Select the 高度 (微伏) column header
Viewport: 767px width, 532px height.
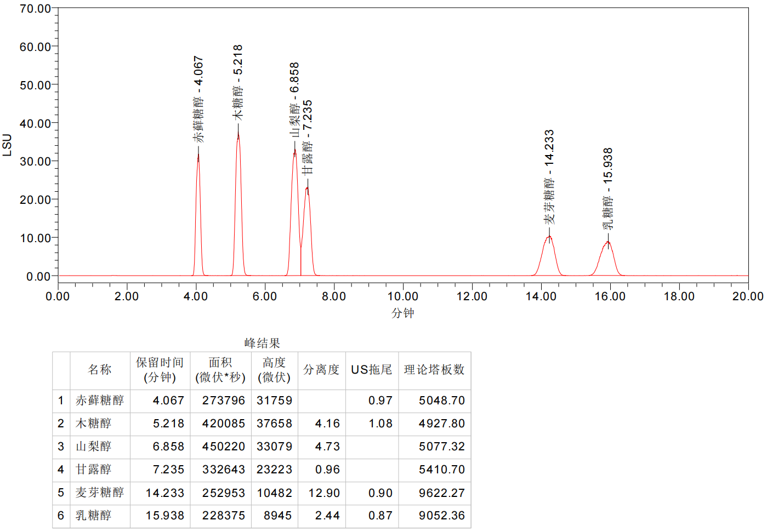coord(274,370)
